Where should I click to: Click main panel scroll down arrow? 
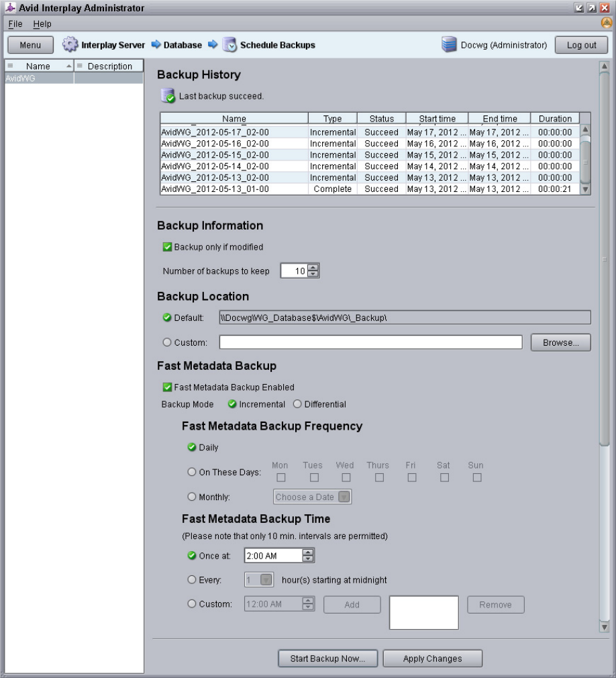coord(605,627)
